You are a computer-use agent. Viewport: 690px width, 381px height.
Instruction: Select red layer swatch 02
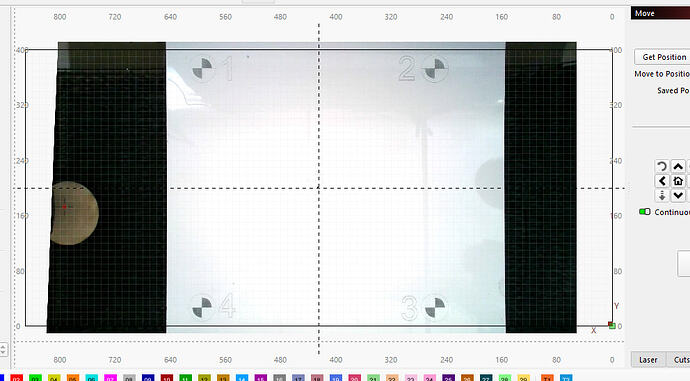(x=17, y=377)
